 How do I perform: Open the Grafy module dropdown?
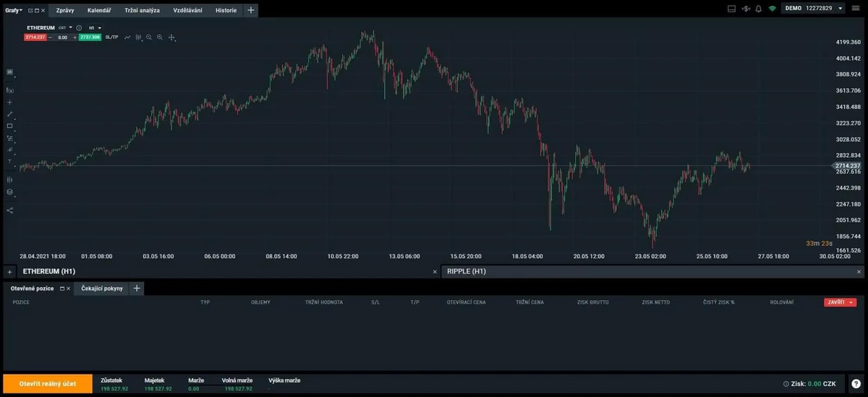click(x=14, y=10)
